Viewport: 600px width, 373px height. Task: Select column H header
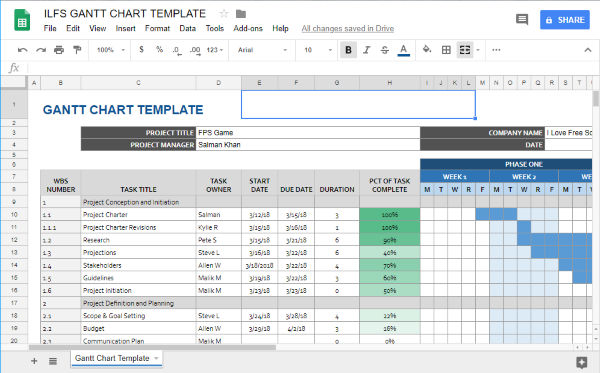[390, 83]
